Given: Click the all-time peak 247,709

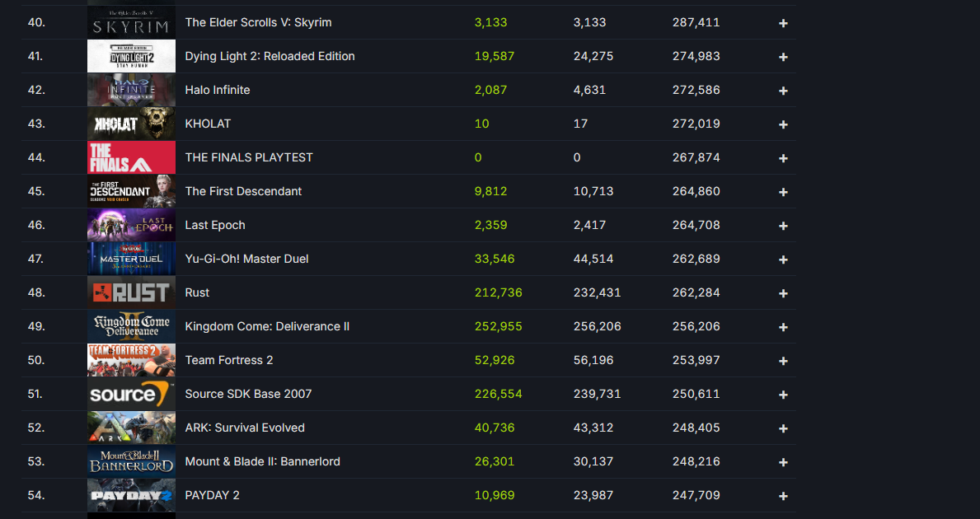Looking at the screenshot, I should tap(696, 494).
